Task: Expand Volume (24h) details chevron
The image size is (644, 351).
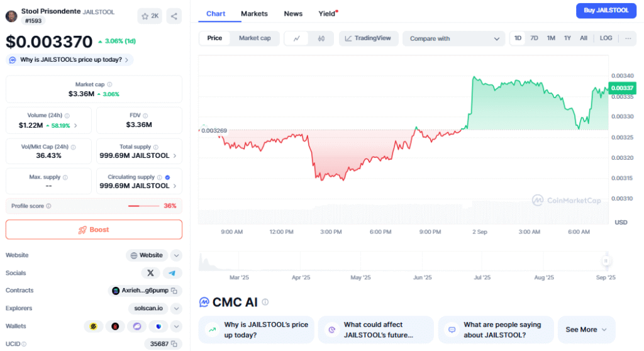Action: 75,125
